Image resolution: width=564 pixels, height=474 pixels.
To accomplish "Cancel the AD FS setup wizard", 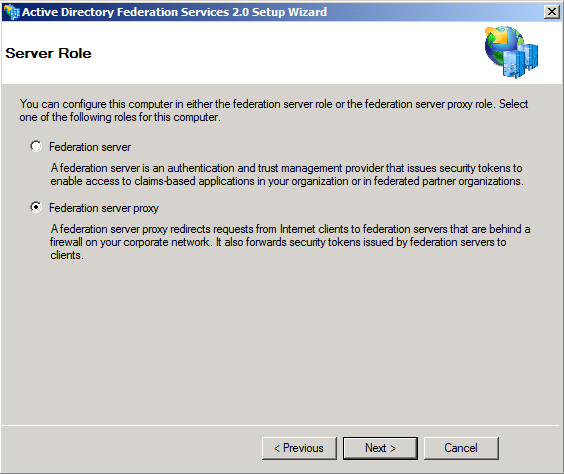I will coord(461,448).
